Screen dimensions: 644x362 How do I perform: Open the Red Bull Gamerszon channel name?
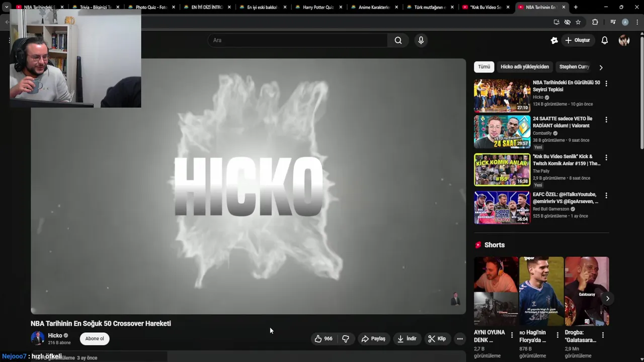click(x=551, y=209)
